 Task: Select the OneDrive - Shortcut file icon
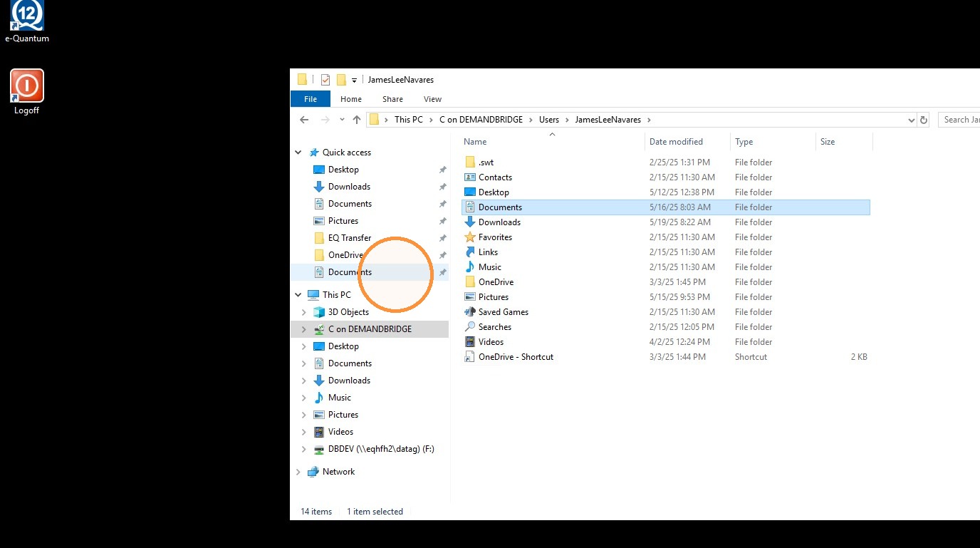click(x=469, y=357)
